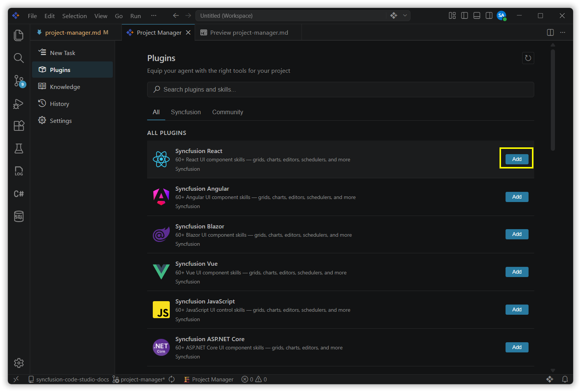The image size is (581, 392).
Task: Open the Go menu
Action: pos(119,16)
